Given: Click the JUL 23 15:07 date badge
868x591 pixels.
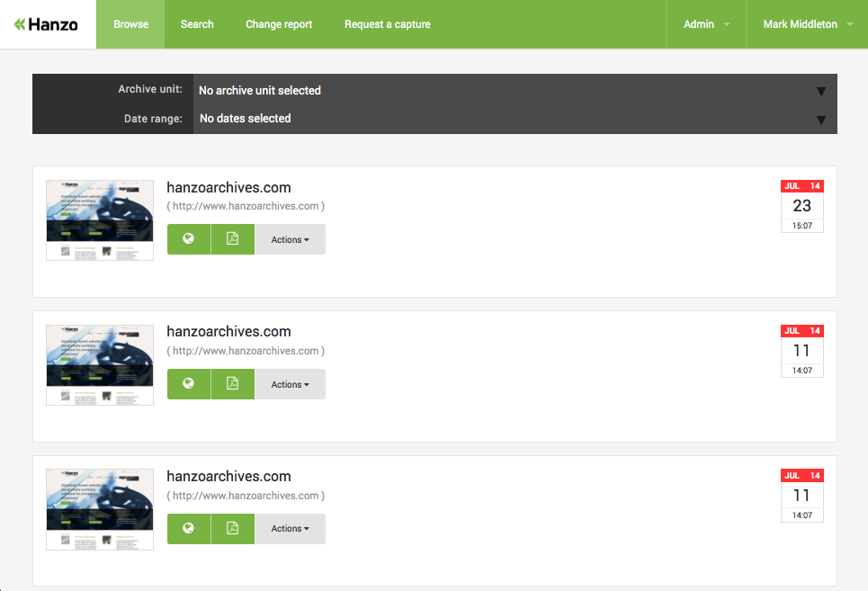Looking at the screenshot, I should 802,206.
